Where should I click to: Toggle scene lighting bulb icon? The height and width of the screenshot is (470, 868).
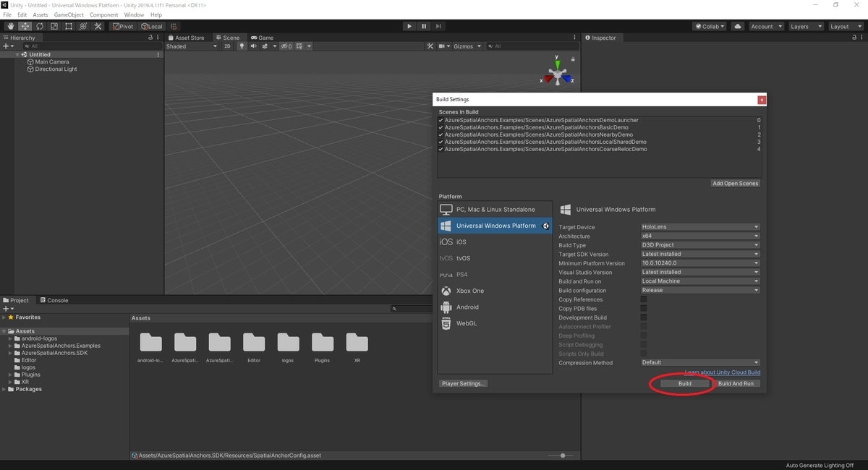coord(242,46)
